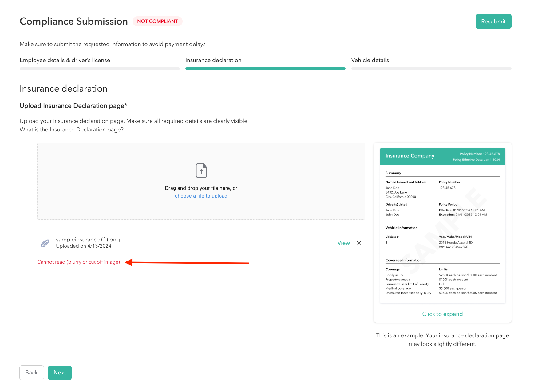Go to the Next step

click(60, 373)
